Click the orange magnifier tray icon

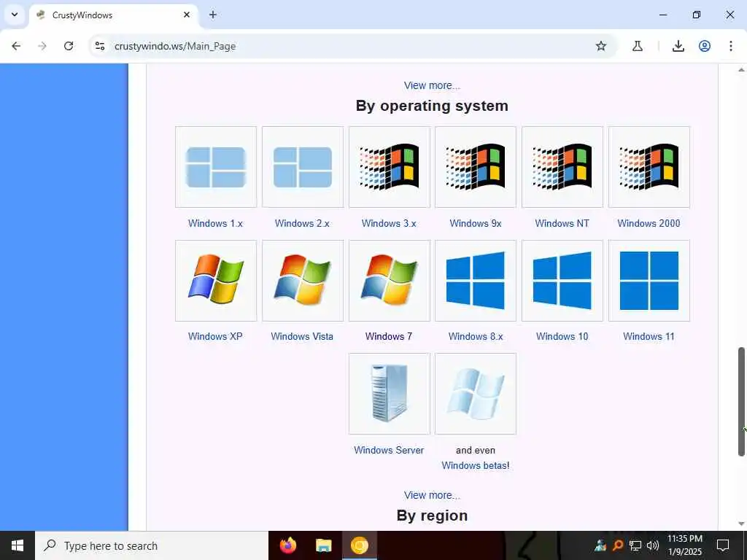click(x=617, y=545)
